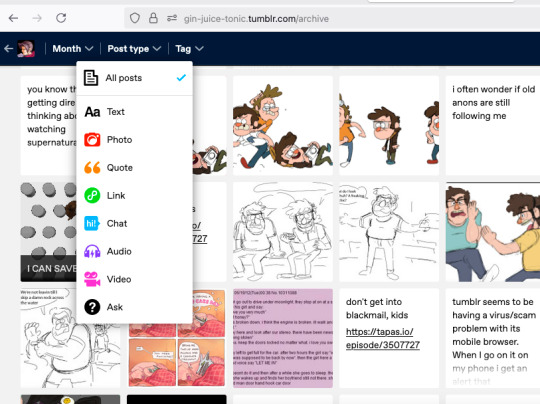Image resolution: width=540 pixels, height=404 pixels.
Task: Open the 'don't get into blackmail, kids' post
Action: (389, 338)
